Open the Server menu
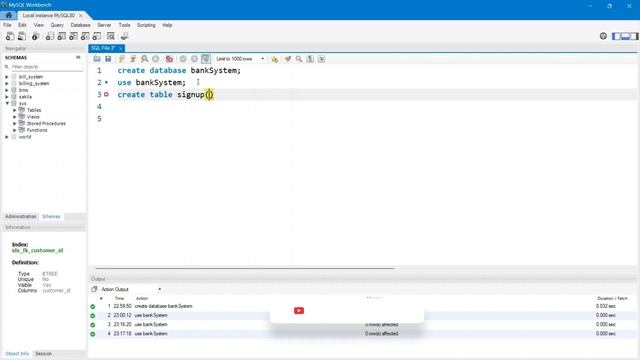640x360 pixels. click(x=104, y=25)
